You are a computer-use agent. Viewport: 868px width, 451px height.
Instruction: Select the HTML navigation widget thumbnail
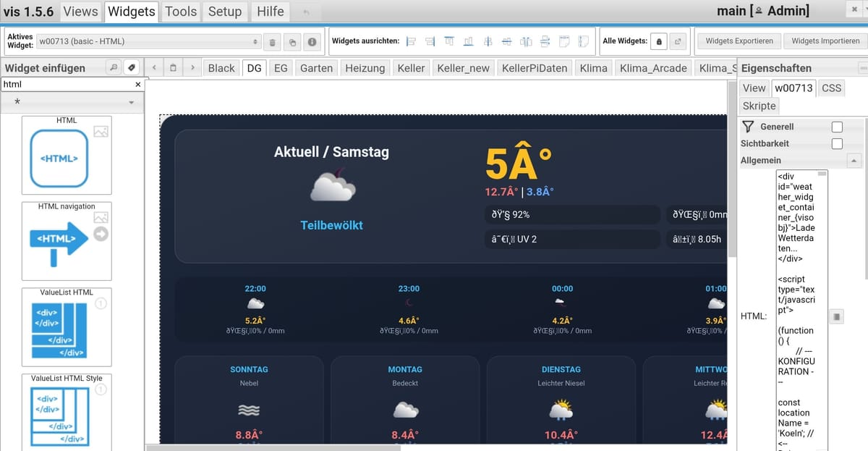point(67,241)
